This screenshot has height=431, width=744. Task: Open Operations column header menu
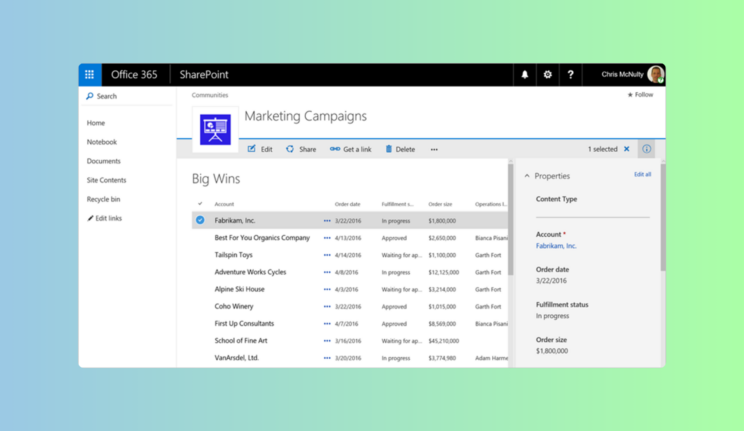(x=491, y=204)
